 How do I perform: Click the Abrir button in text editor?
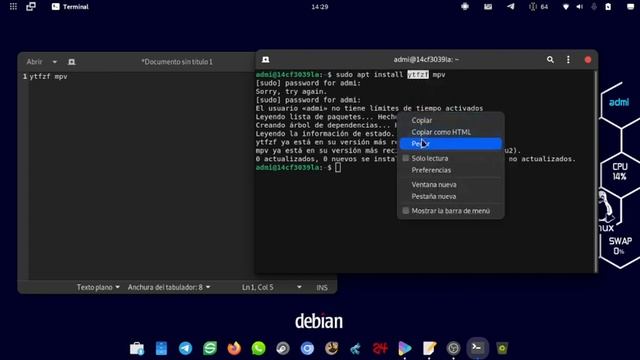34,62
